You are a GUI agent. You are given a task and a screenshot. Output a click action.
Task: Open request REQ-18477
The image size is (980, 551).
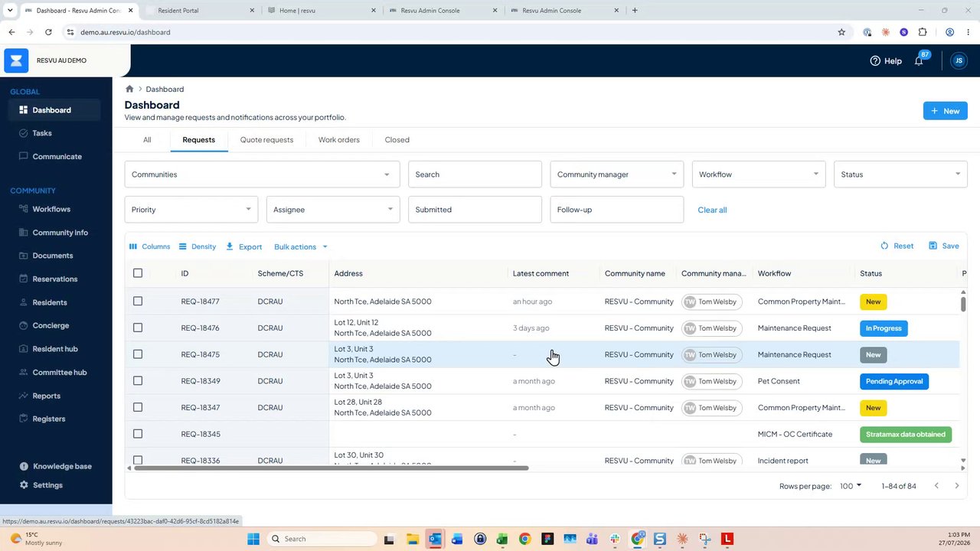[x=200, y=302]
